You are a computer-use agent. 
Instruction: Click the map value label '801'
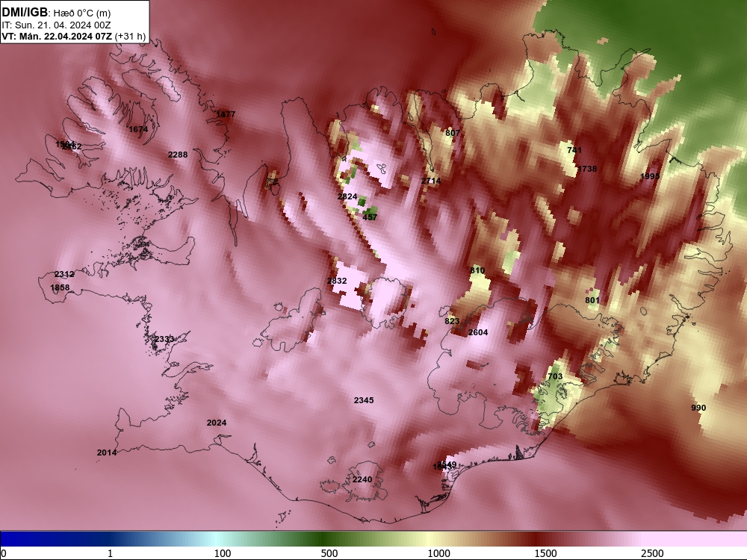(x=592, y=300)
